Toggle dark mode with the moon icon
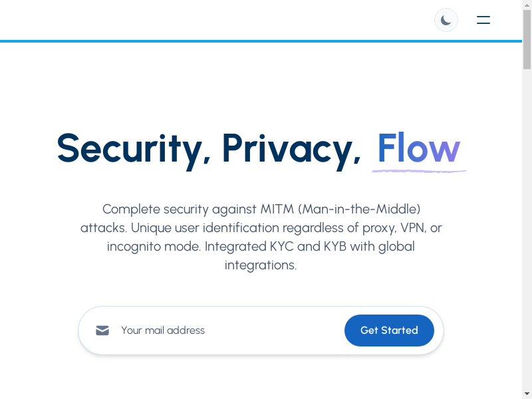 pyautogui.click(x=446, y=20)
